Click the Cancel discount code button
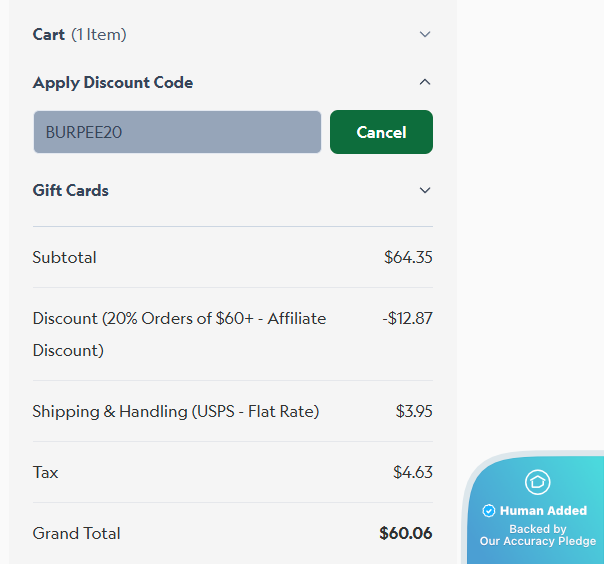604x564 pixels. [381, 132]
